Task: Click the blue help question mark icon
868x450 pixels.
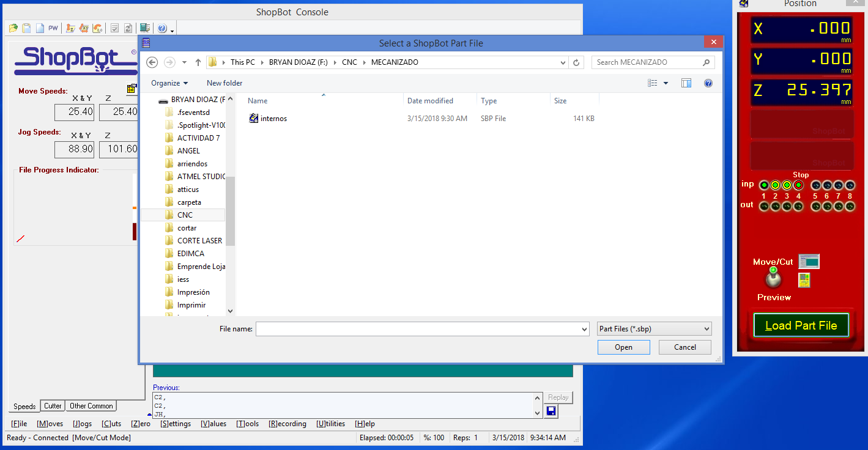Action: click(162, 28)
